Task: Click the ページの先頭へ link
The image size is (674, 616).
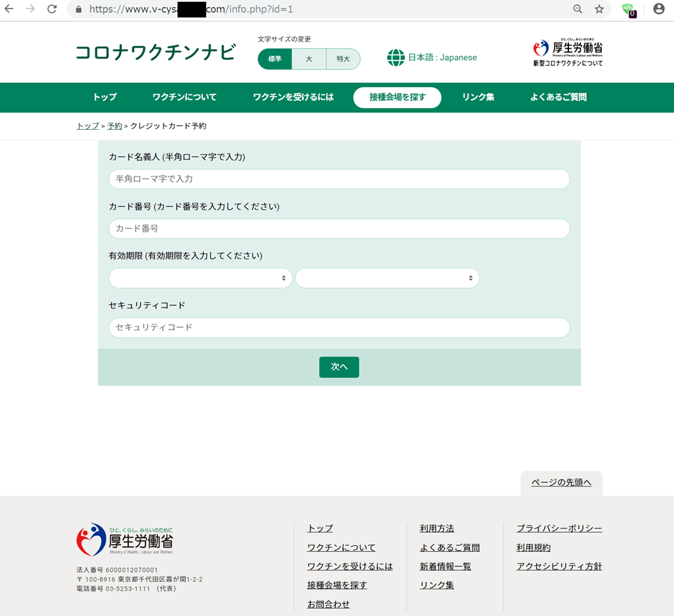Action: [561, 482]
